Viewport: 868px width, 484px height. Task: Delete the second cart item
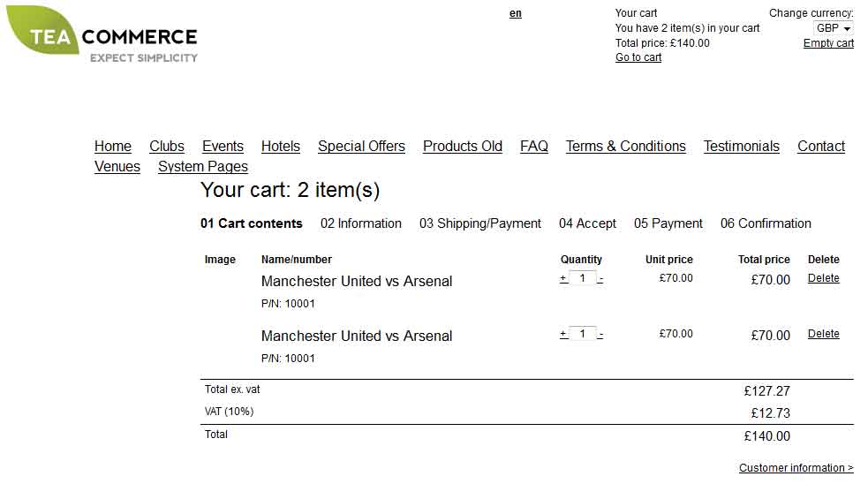click(x=823, y=334)
